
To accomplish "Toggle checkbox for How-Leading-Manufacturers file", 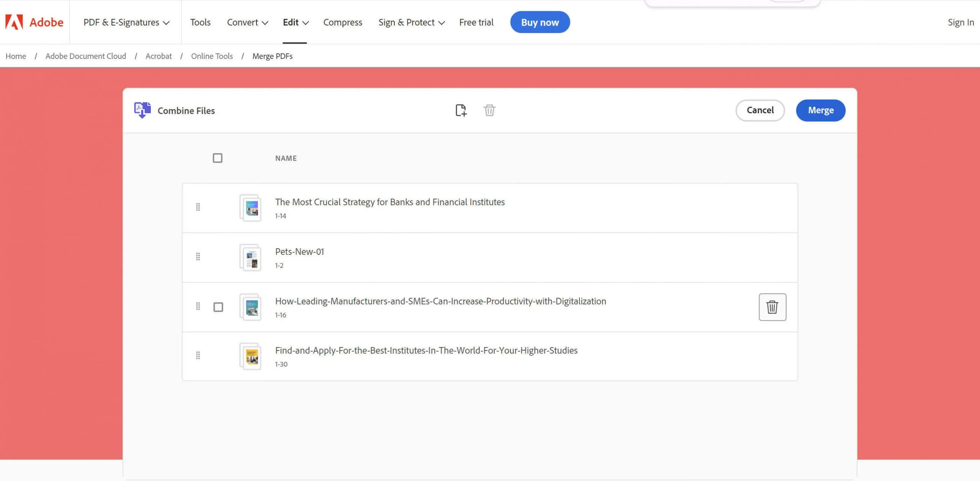I will (x=217, y=306).
